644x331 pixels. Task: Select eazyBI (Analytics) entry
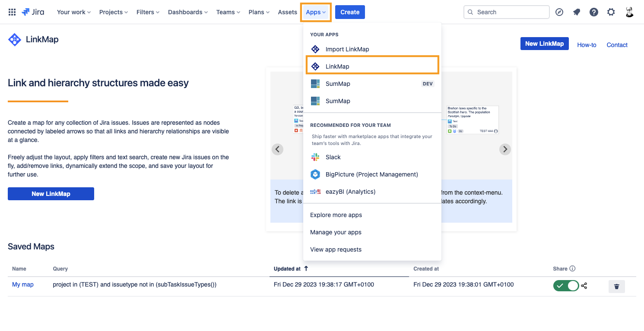coord(372,192)
